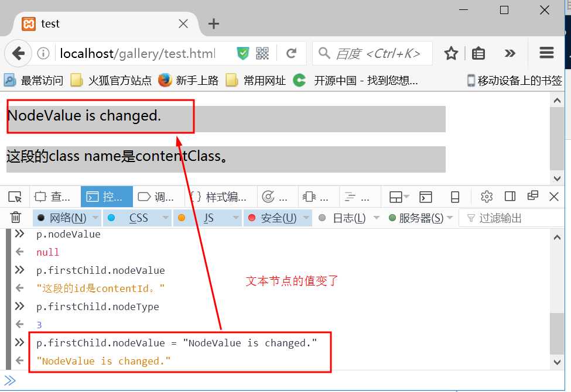
Task: Click the console scrollbar down arrow
Action: tap(557, 362)
